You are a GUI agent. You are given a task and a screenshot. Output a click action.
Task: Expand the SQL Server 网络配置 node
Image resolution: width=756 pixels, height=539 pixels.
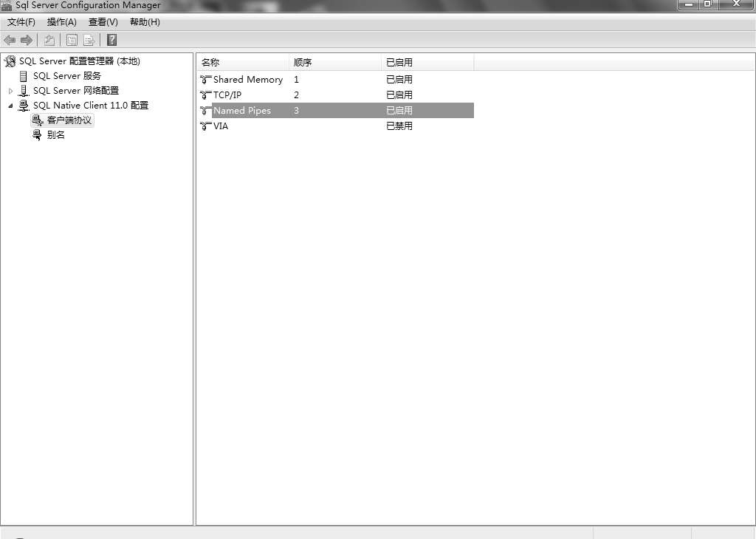pos(10,91)
